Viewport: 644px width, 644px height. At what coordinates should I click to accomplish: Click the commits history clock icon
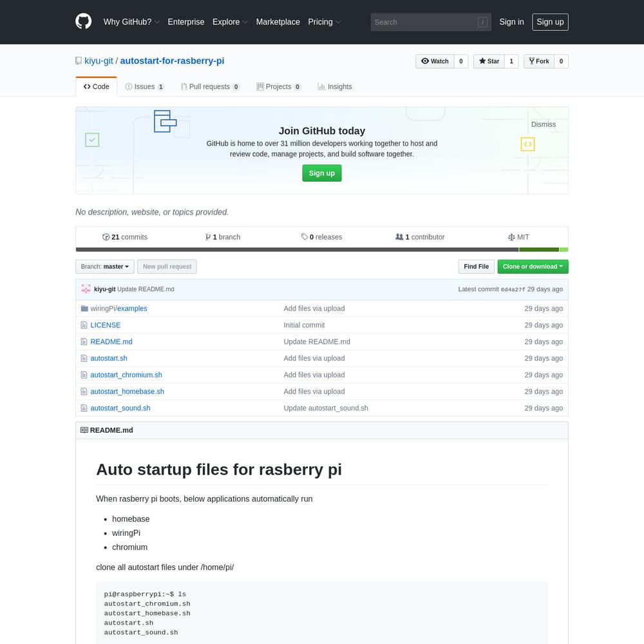[106, 237]
